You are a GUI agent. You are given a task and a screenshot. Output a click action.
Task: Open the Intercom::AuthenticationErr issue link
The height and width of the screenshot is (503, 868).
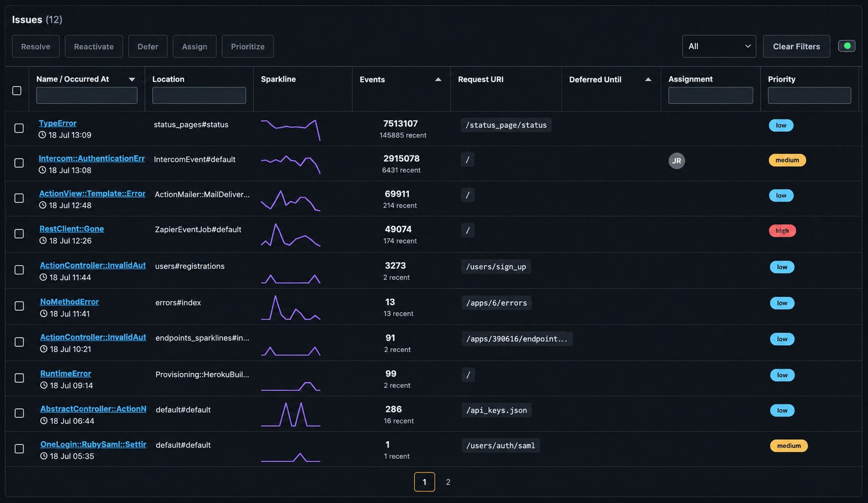pos(92,159)
